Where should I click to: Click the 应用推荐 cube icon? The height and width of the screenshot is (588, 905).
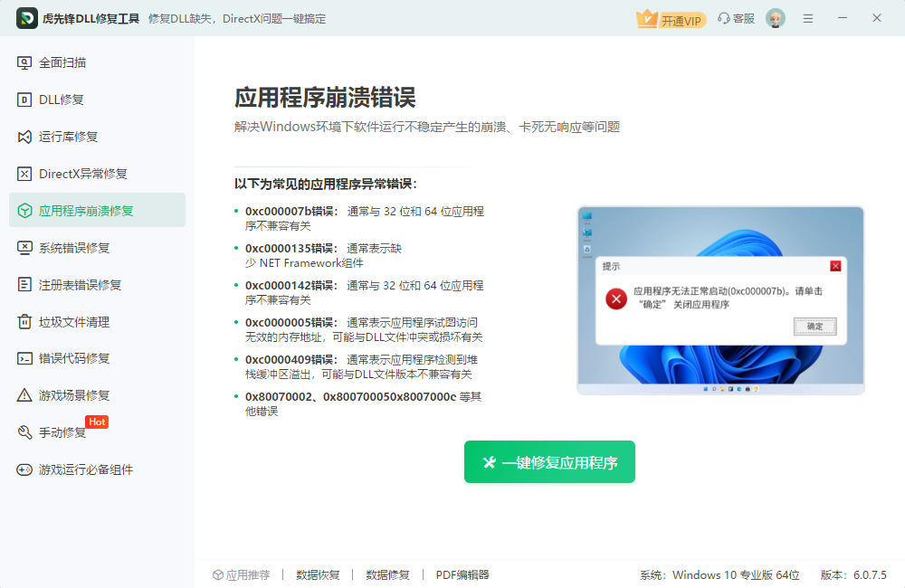tap(217, 574)
